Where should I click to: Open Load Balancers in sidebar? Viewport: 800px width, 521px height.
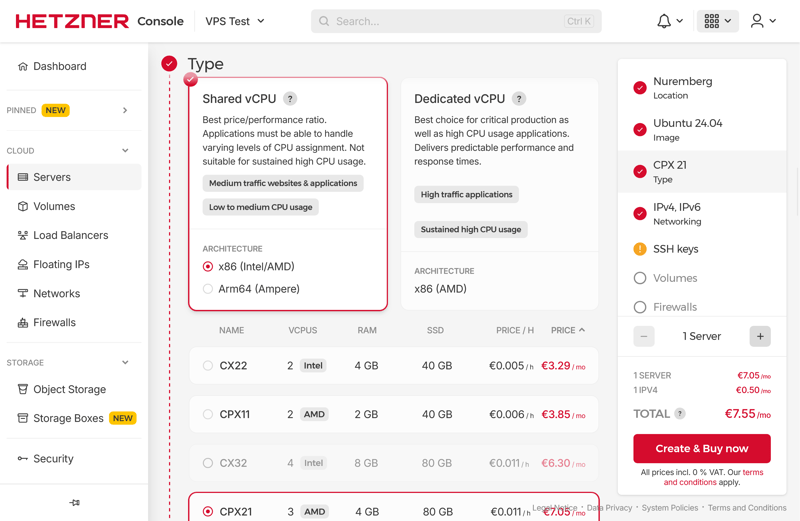click(x=70, y=235)
